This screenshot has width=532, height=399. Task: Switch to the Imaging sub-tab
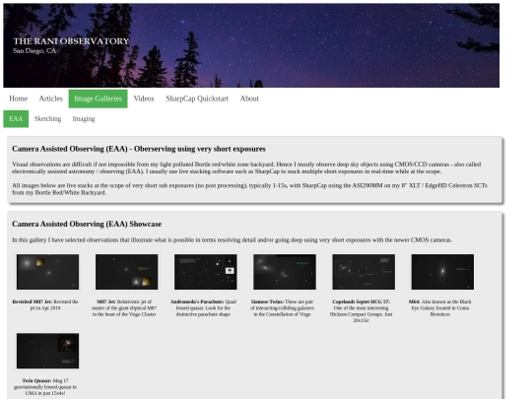(x=84, y=119)
